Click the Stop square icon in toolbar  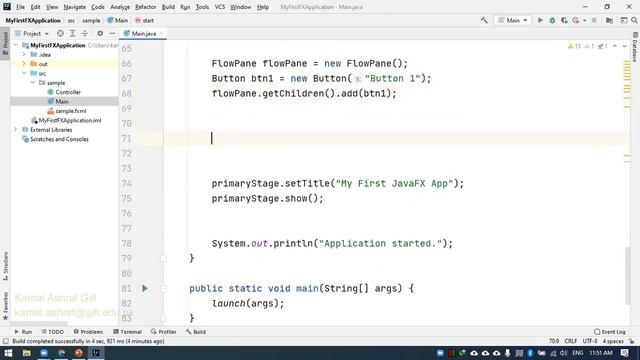point(594,20)
